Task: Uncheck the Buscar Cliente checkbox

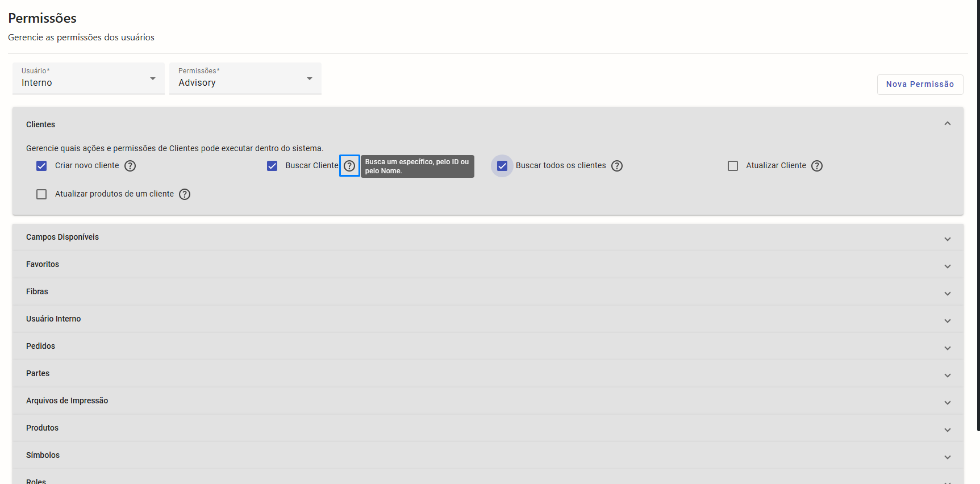Action: [x=272, y=166]
